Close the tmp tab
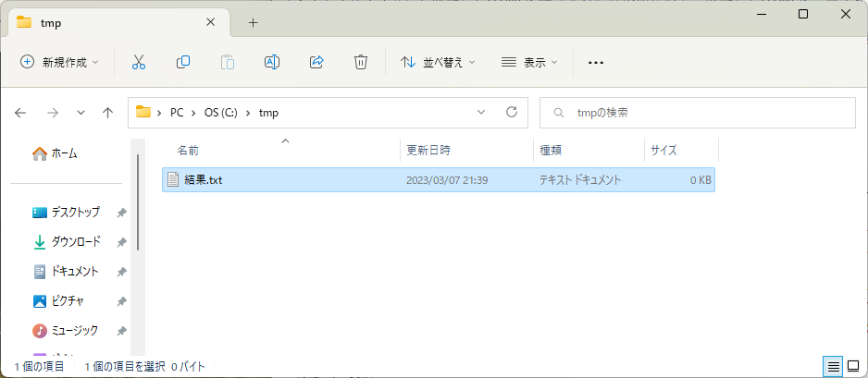The height and width of the screenshot is (378, 868). tap(210, 23)
